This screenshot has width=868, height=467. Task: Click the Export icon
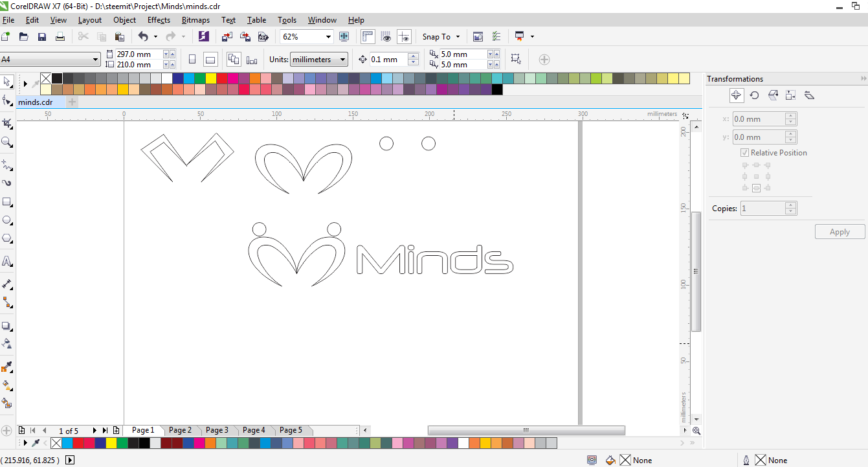[x=245, y=37]
